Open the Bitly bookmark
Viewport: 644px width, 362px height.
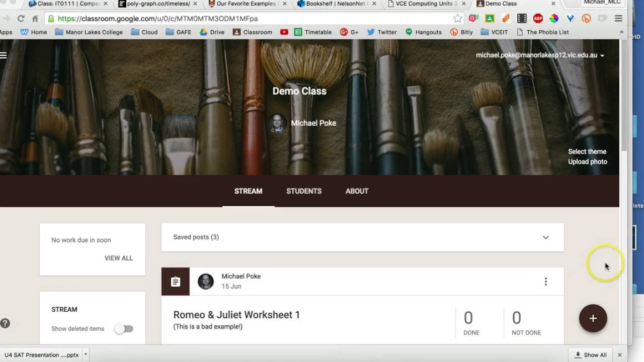pyautogui.click(x=461, y=32)
